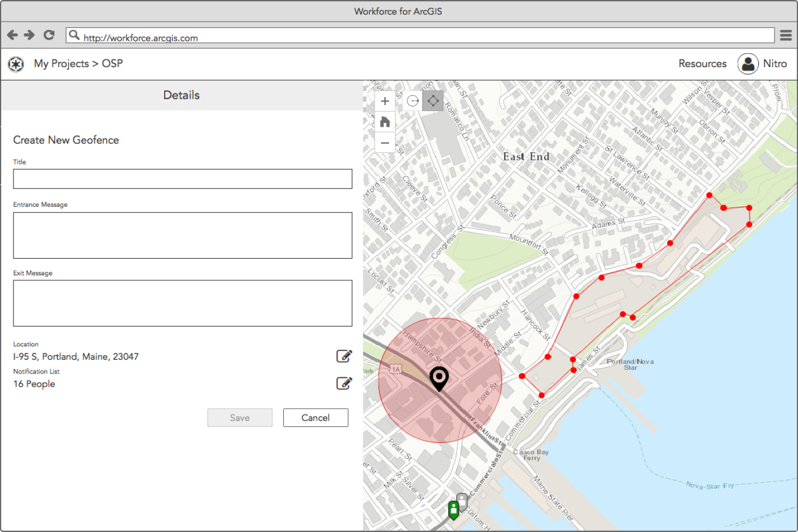Screen dimensions: 798x532
Task: Click the browser back arrow
Action: point(12,35)
